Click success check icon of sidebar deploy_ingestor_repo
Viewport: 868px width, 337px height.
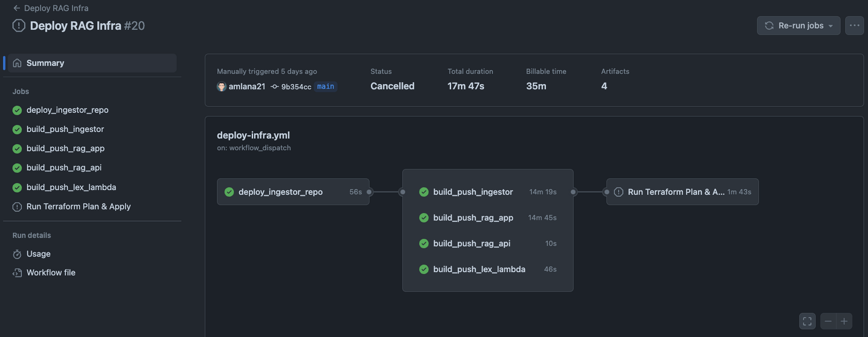click(17, 110)
